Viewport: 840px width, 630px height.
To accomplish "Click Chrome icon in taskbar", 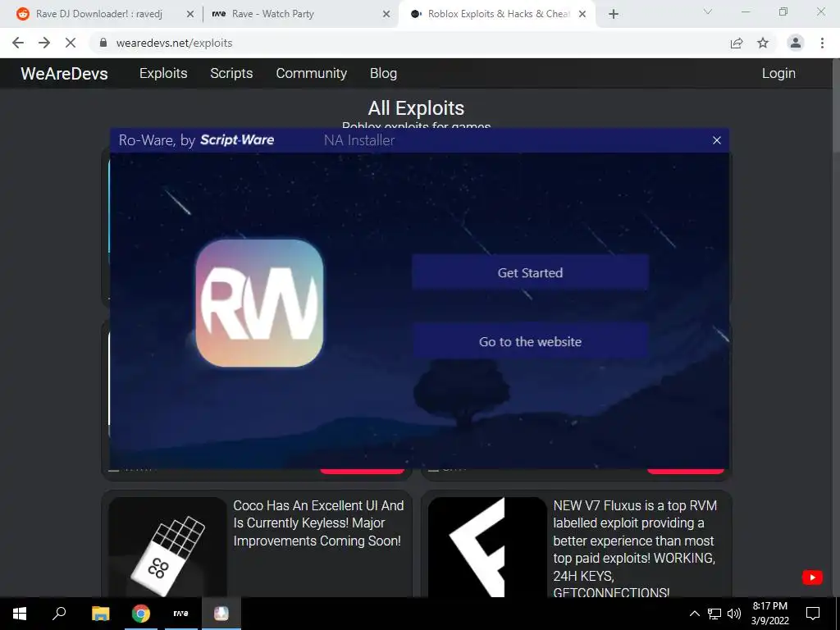I will (141, 614).
